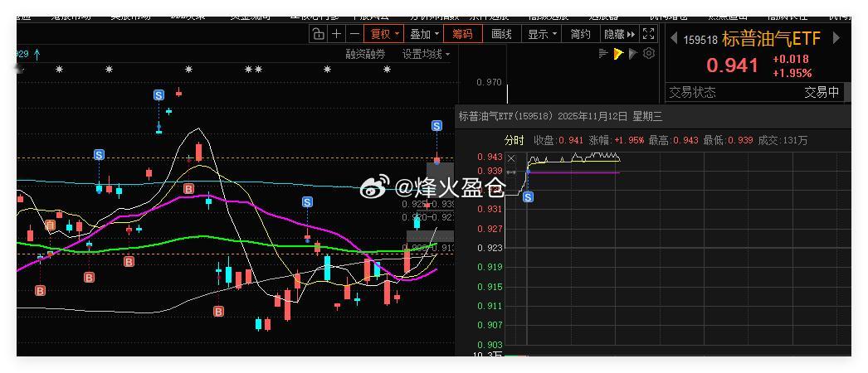Click the rightmost S marker on K-line chart
The image size is (868, 373).
point(436,125)
